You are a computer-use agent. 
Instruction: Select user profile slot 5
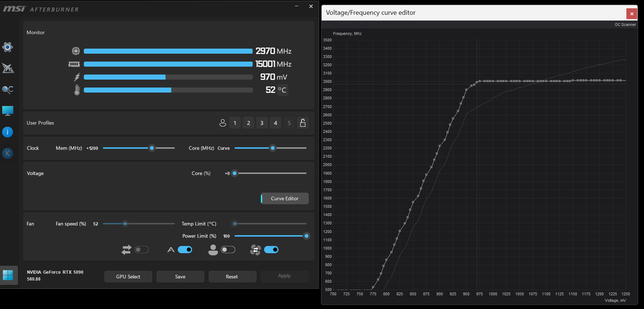[289, 123]
